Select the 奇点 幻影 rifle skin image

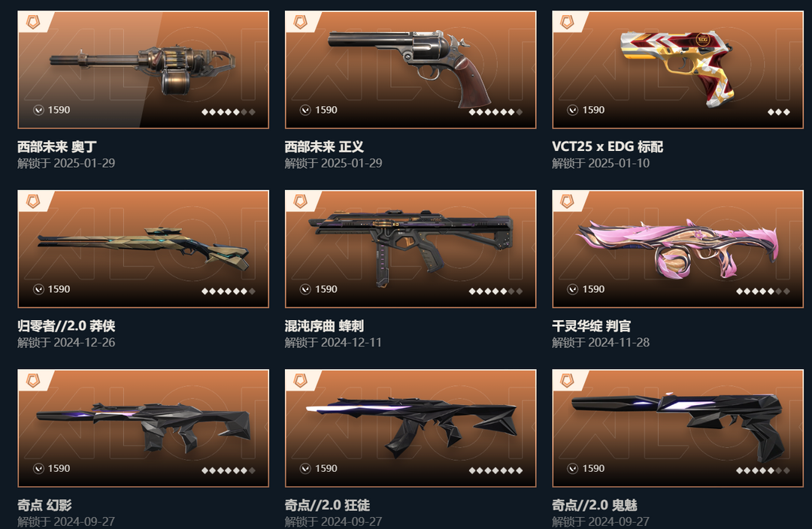click(x=144, y=428)
